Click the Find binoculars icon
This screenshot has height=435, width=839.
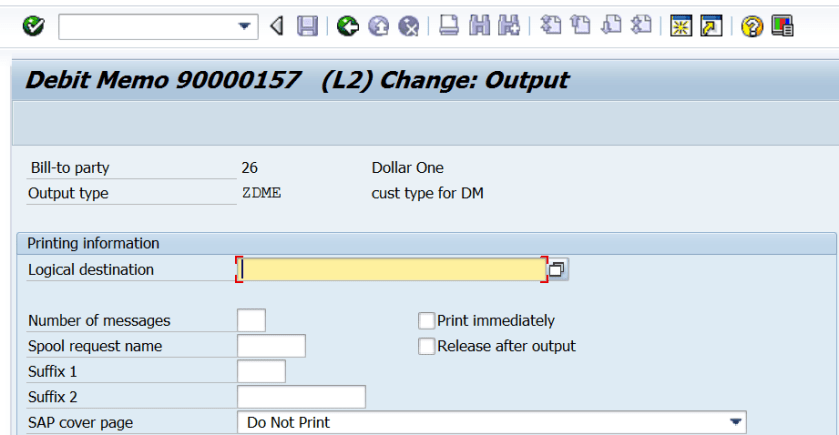pos(479,25)
